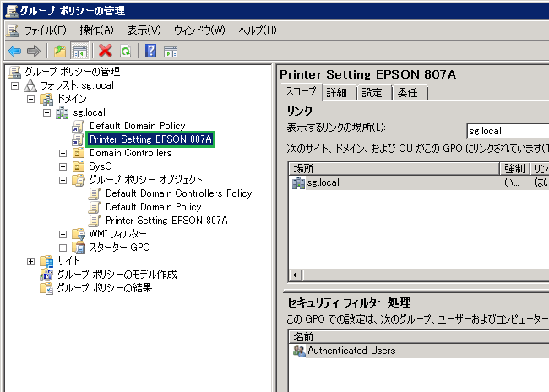This screenshot has width=549, height=392.
Task: Click the グループ ポリシー オブジェクト folder icon
Action: coord(79,180)
